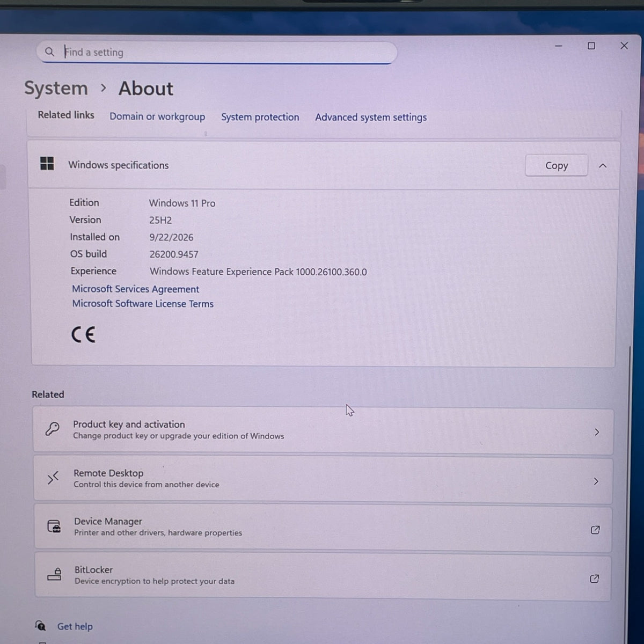This screenshot has width=644, height=644.
Task: Click the BitLocker lock icon
Action: [55, 574]
